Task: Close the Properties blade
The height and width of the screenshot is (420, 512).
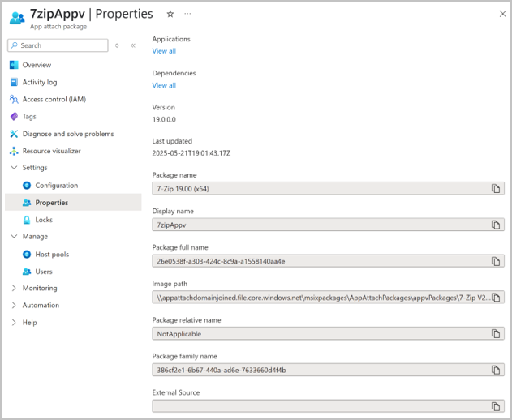Action: [x=502, y=14]
